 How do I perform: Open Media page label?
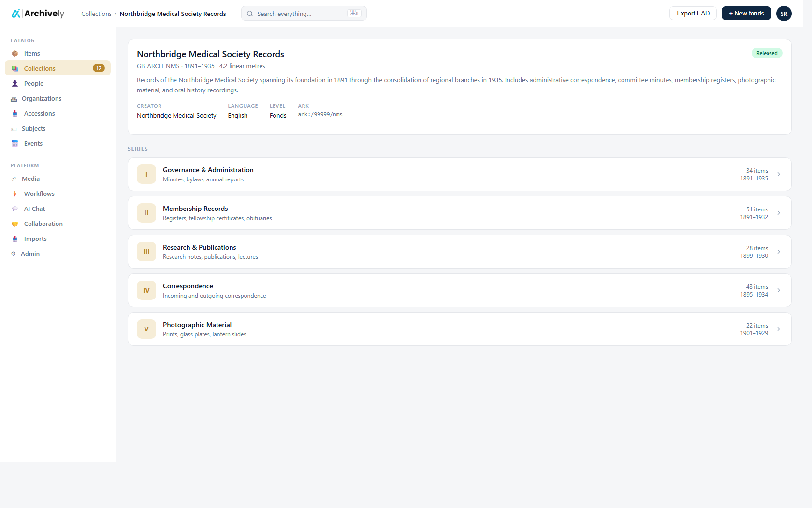pyautogui.click(x=30, y=179)
